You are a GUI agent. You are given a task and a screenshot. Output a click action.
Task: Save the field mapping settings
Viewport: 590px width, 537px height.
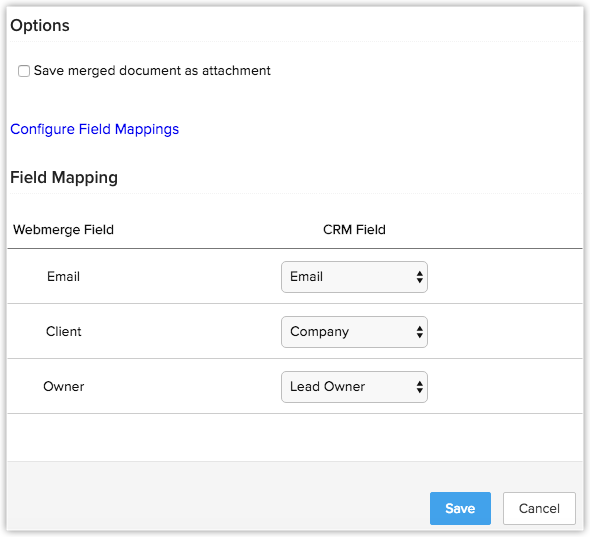coord(460,508)
